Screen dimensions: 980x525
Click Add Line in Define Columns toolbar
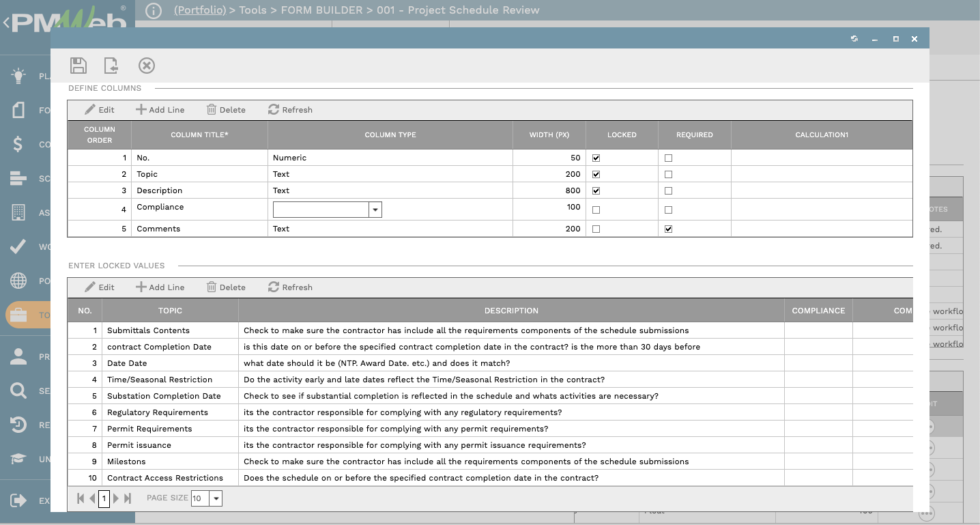click(160, 110)
